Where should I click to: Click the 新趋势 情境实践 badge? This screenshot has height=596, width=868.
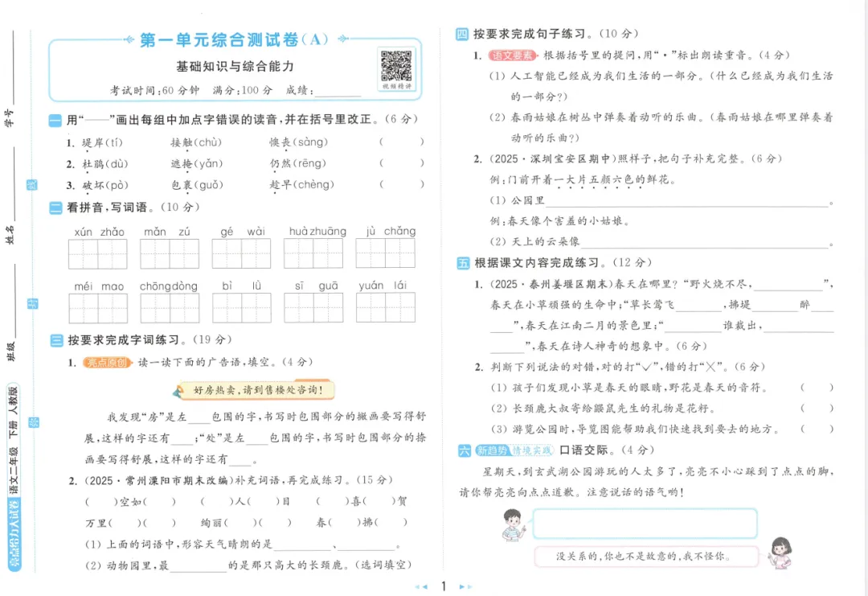click(514, 450)
